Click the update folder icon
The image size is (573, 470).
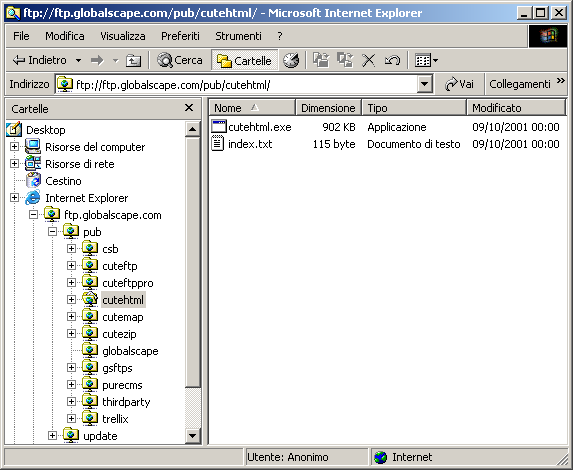(x=71, y=435)
